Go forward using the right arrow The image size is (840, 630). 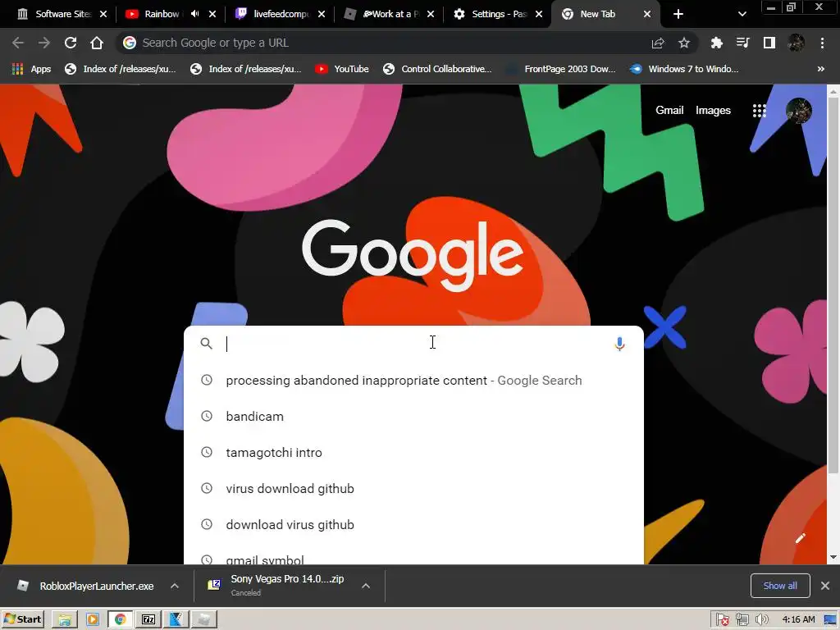click(x=44, y=43)
